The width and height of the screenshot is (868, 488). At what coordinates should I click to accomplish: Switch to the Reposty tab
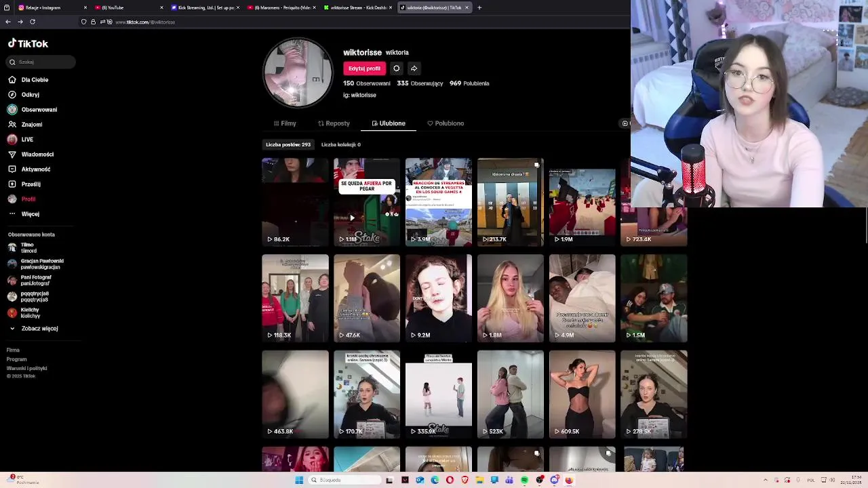click(334, 123)
